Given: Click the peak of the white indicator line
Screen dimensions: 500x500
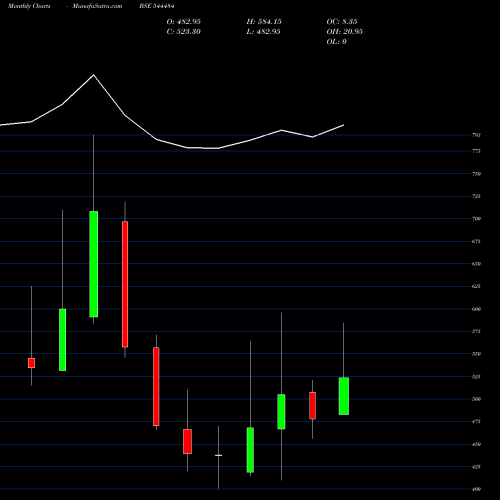Looking at the screenshot, I should (93, 75).
